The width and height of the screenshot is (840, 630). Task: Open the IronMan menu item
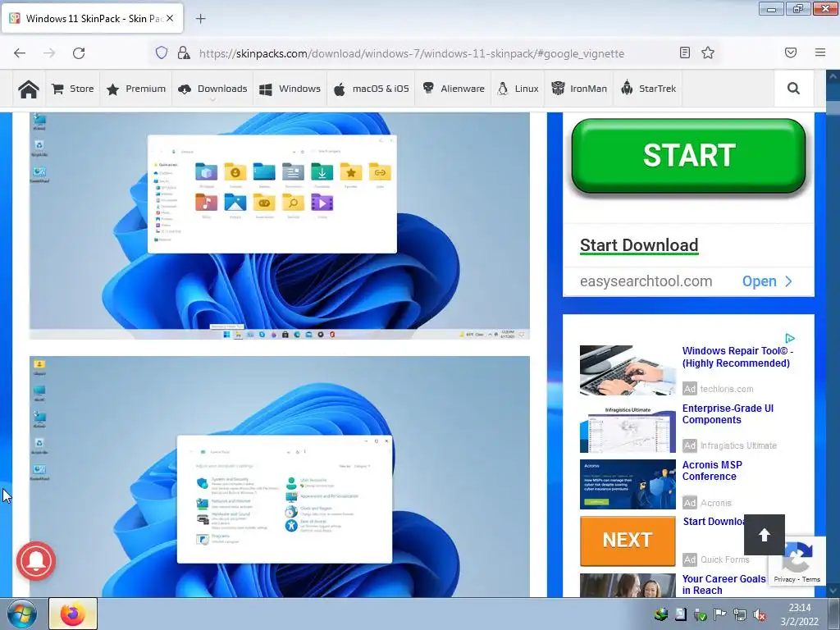(x=580, y=89)
